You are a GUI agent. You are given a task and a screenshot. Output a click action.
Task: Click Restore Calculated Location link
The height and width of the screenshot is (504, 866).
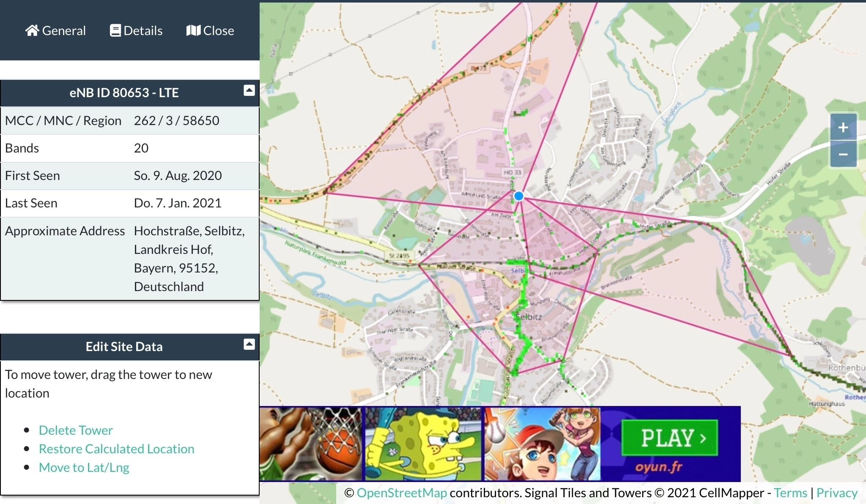[x=116, y=449]
